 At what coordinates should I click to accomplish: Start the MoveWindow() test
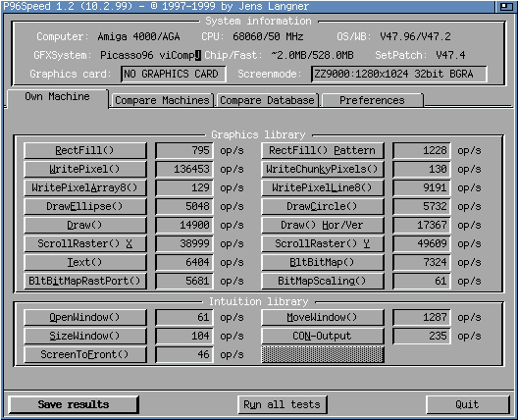(323, 318)
